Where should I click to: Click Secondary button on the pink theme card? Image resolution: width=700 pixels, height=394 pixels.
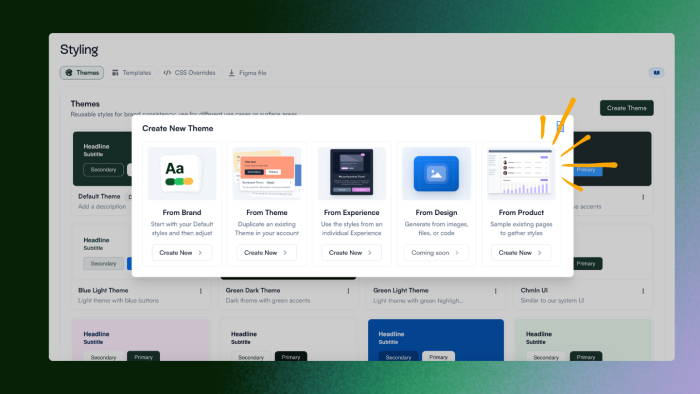pos(103,357)
